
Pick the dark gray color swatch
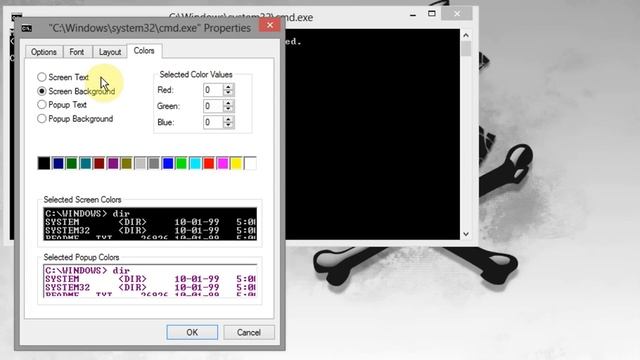click(154, 163)
